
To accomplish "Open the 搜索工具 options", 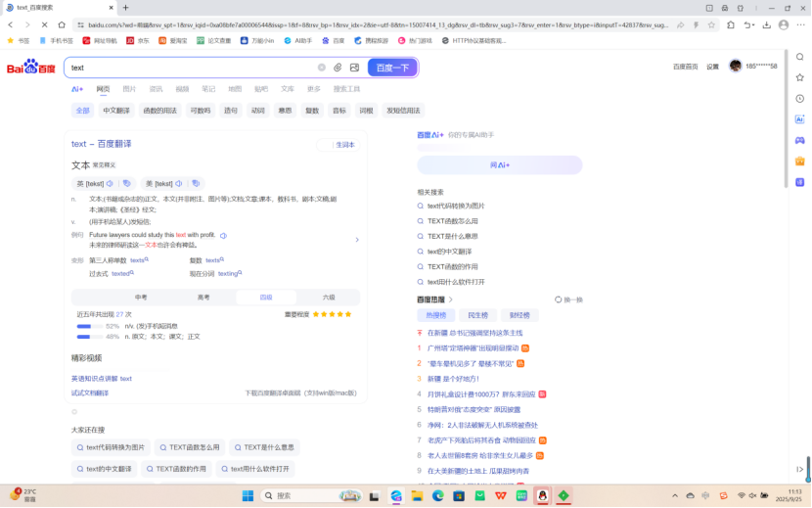I will [x=346, y=89].
